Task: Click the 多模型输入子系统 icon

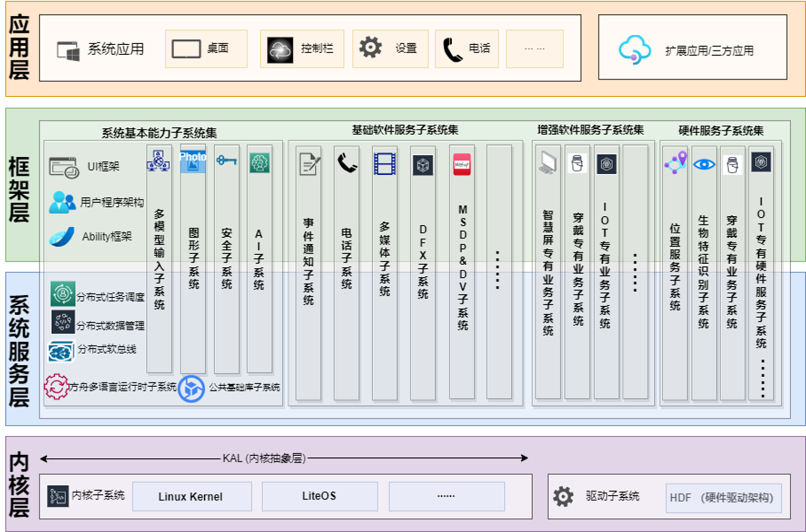Action: click(x=158, y=161)
